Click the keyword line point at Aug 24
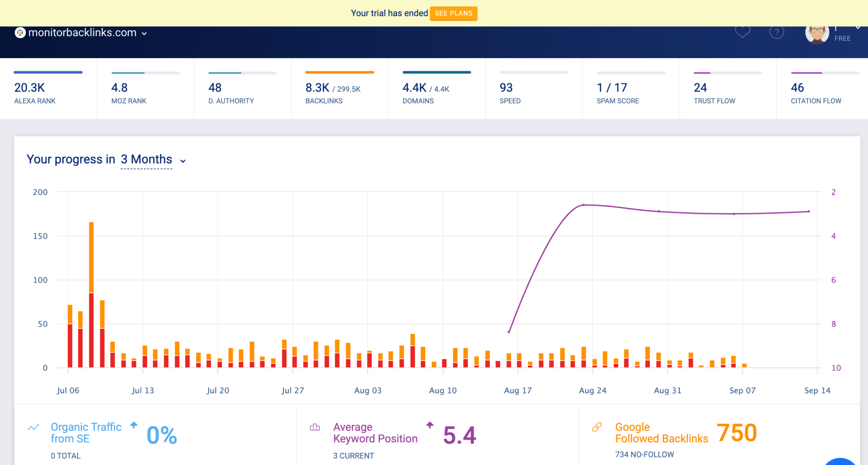868x465 pixels. (584, 205)
